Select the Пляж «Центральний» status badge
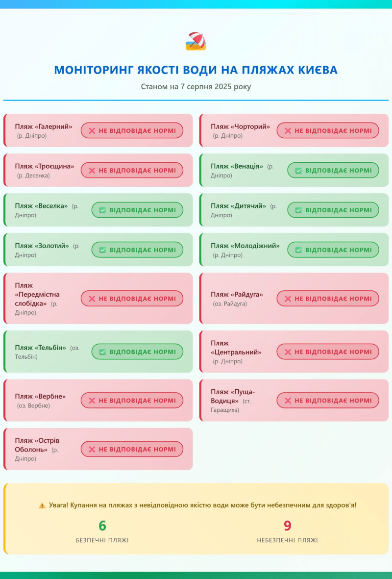This screenshot has height=579, width=392. (x=328, y=352)
